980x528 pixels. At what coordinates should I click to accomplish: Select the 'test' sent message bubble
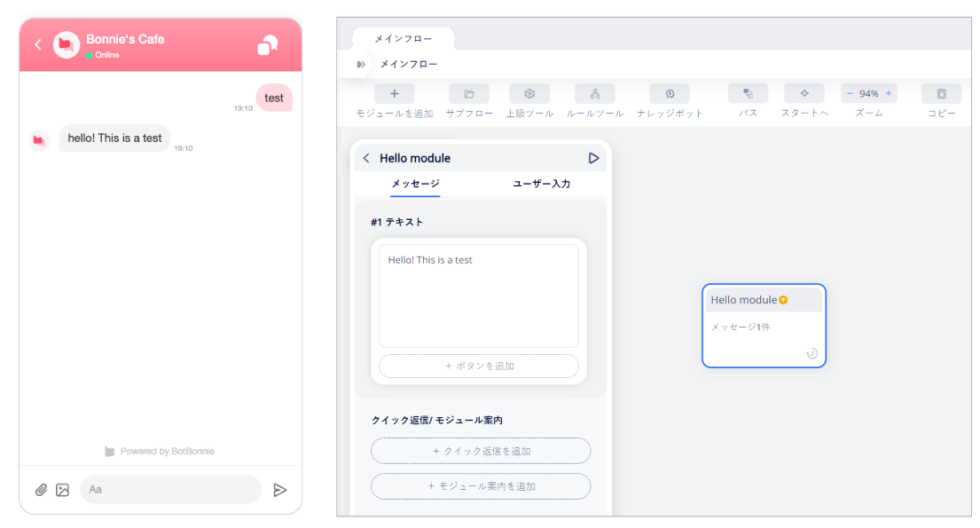tap(274, 98)
